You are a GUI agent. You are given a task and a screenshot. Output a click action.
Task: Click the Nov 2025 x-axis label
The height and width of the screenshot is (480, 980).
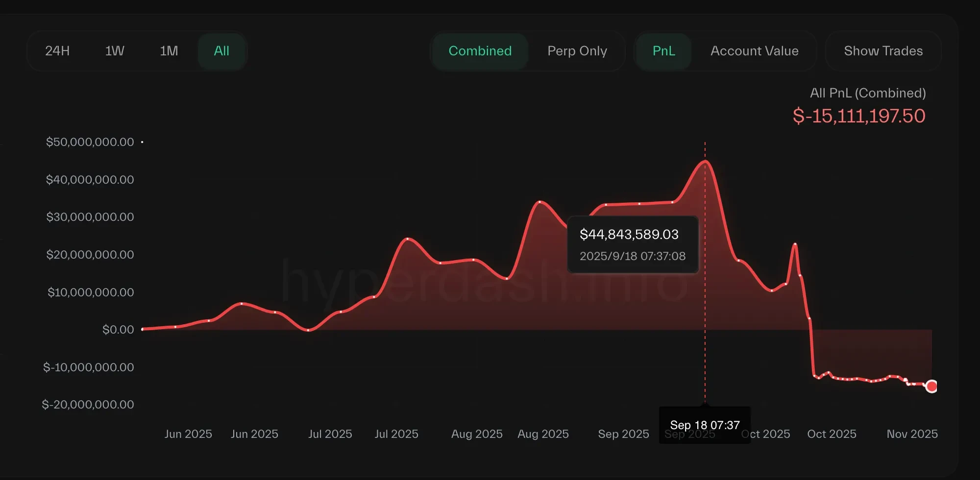click(912, 434)
